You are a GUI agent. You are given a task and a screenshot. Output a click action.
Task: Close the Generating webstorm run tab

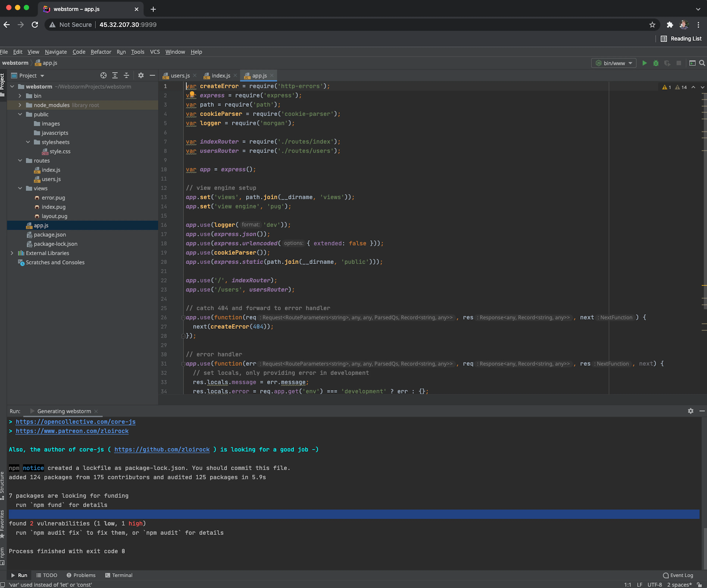coord(96,411)
